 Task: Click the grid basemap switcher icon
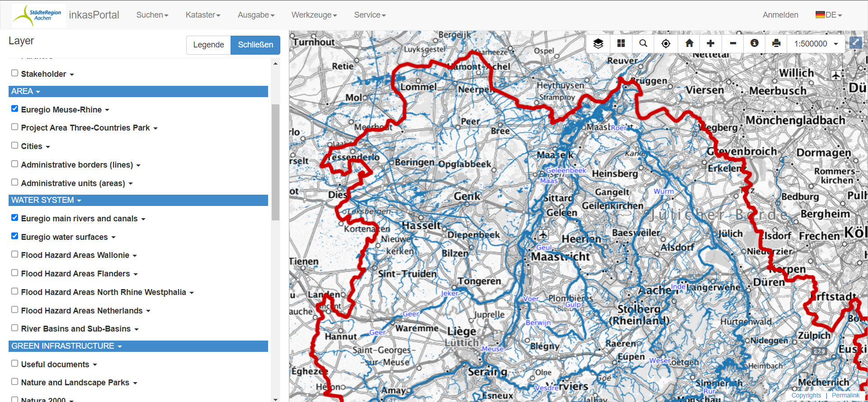[x=621, y=43]
